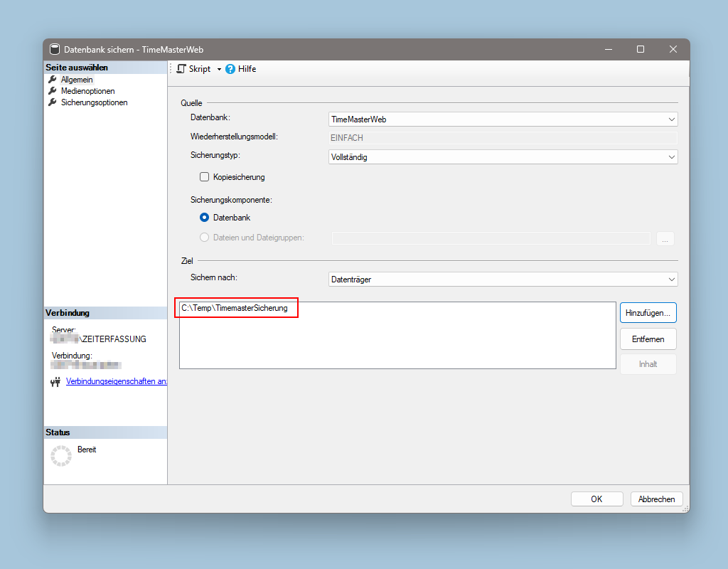Click the Bereit status spinner icon
The height and width of the screenshot is (569, 728).
tap(61, 456)
